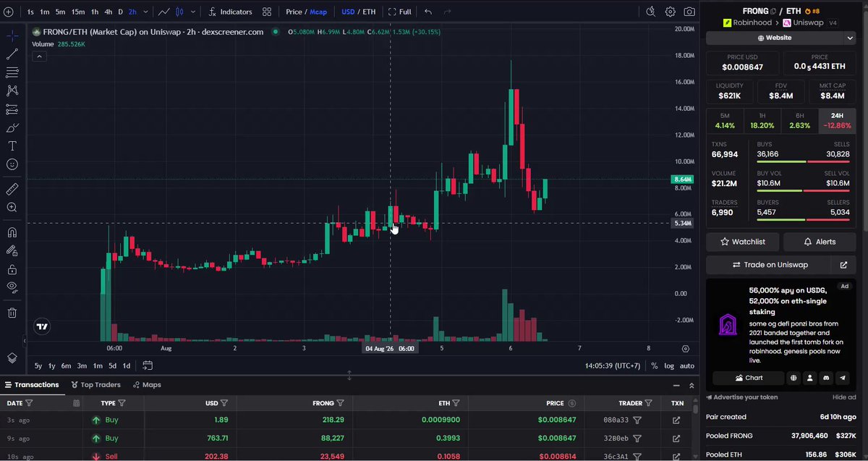This screenshot has width=868, height=461.
Task: Click the zoom in magnifier tool
Action: [12, 208]
